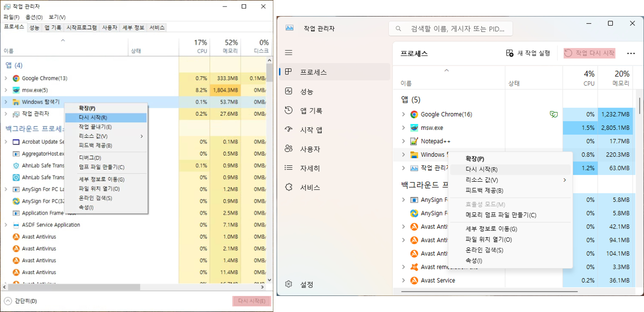
Task: Expand Google Chrome(13) process group
Action: 6,78
